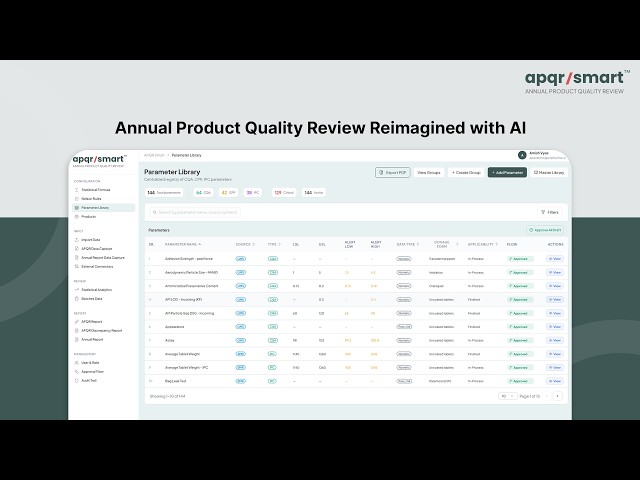View the Average Tablet Weight - IPC row
The height and width of the screenshot is (480, 640).
[555, 368]
